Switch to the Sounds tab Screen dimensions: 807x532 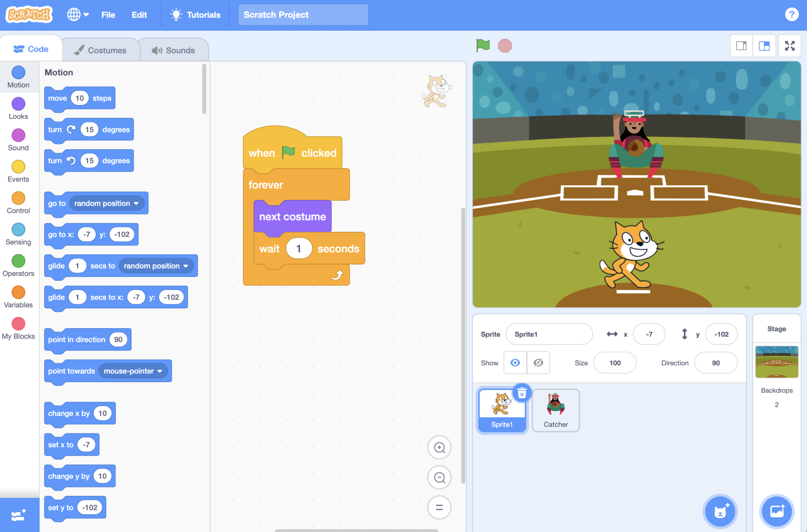tap(173, 49)
